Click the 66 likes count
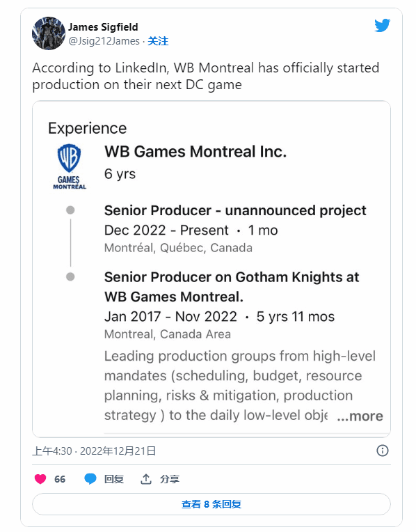This screenshot has height=532, width=416. (x=60, y=479)
